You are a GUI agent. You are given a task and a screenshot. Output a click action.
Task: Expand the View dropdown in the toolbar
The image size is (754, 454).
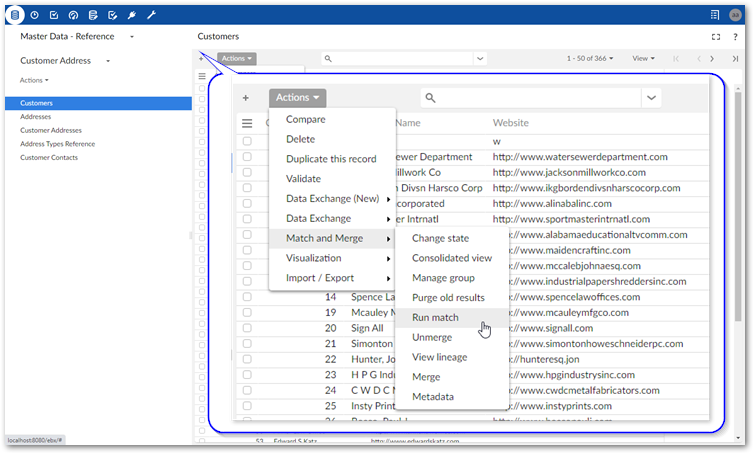coord(643,59)
